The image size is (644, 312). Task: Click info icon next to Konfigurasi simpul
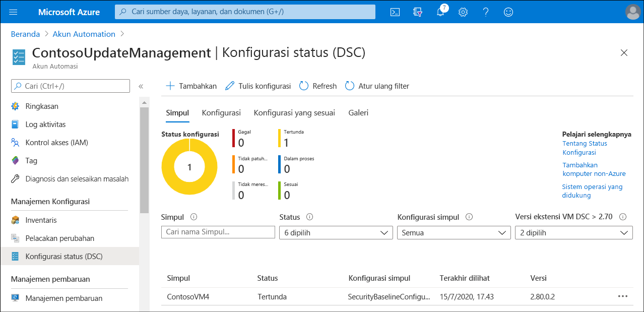coord(469,217)
